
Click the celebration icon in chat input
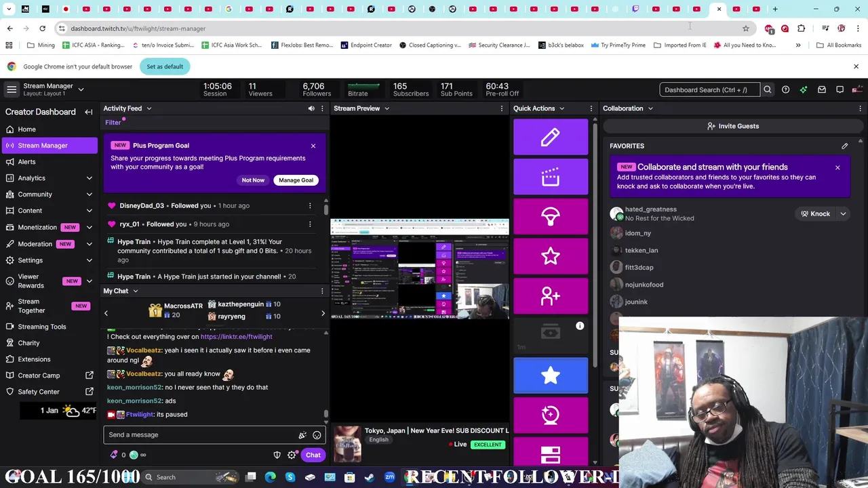[x=302, y=435]
